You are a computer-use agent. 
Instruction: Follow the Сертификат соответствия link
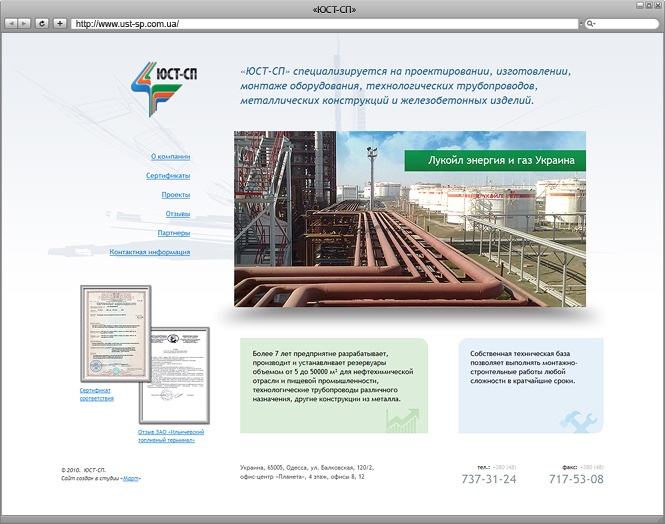point(97,394)
